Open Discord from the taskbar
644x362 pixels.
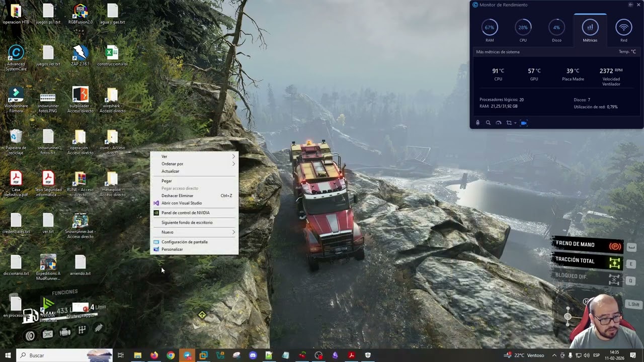click(253, 355)
